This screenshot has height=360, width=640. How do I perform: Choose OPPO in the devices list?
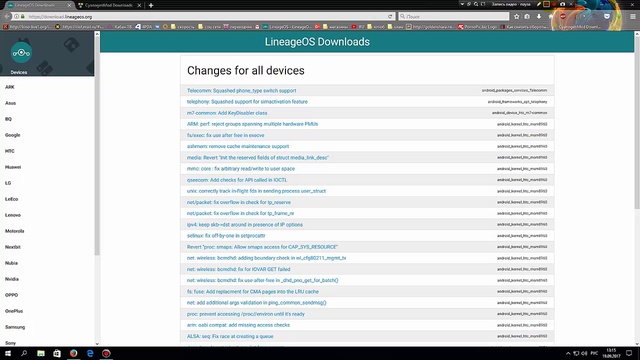11,295
